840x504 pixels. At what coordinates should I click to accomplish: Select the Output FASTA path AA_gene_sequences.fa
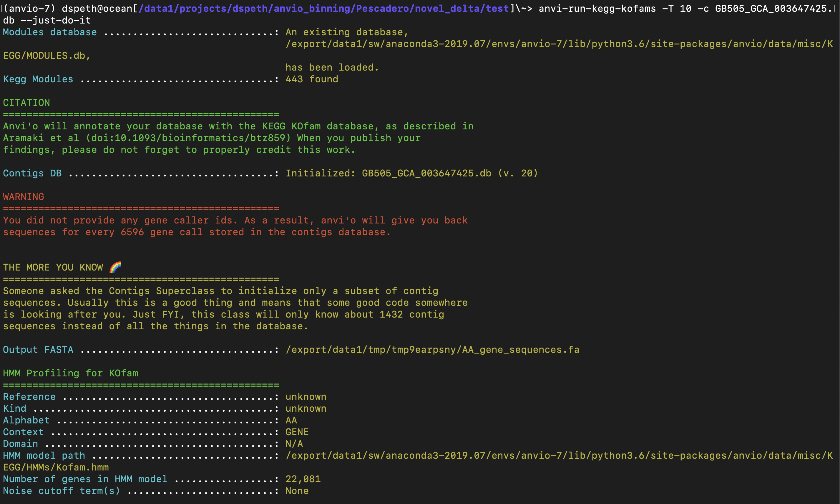[432, 349]
